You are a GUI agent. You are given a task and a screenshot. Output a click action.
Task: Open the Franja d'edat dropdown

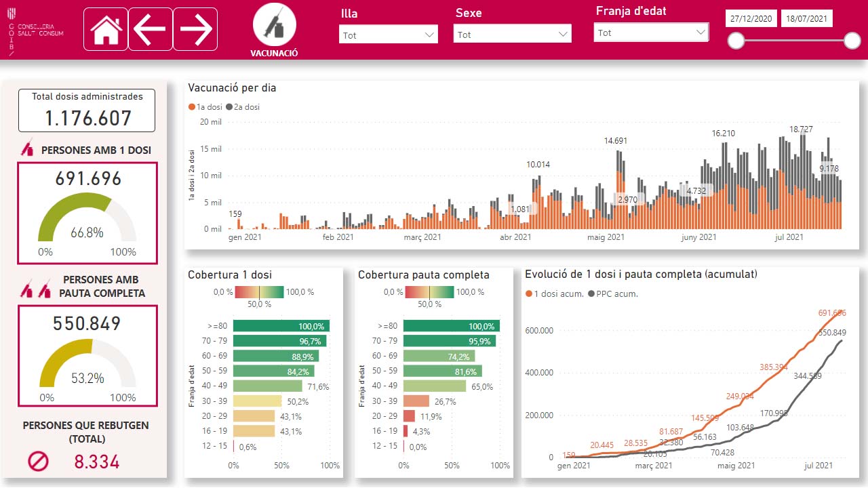pyautogui.click(x=651, y=33)
